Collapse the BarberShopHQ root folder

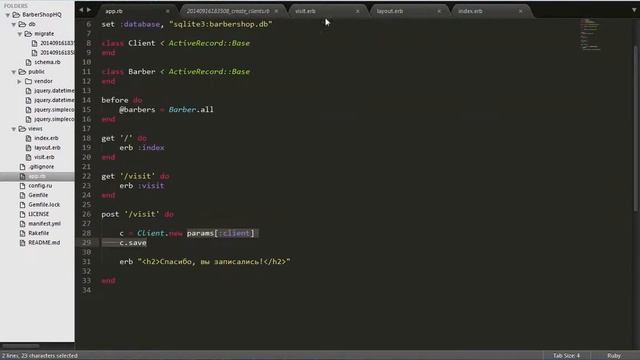pos(7,15)
